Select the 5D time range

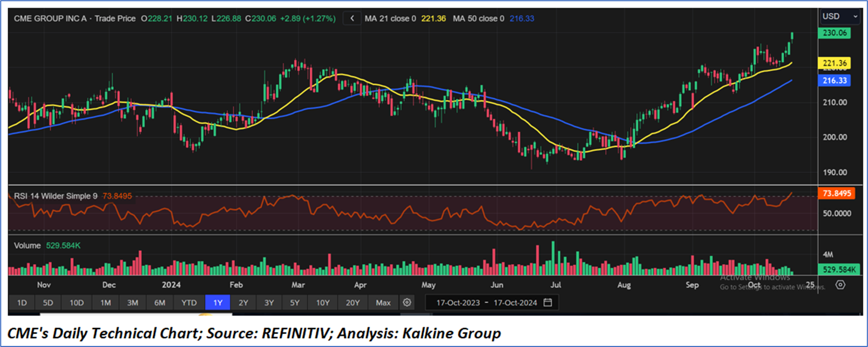48,303
